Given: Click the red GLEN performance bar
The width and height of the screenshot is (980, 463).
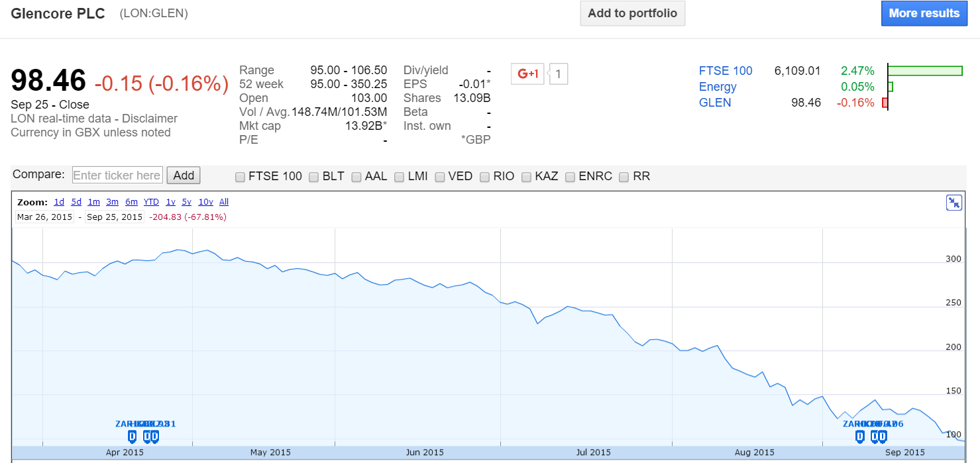Looking at the screenshot, I should point(885,103).
